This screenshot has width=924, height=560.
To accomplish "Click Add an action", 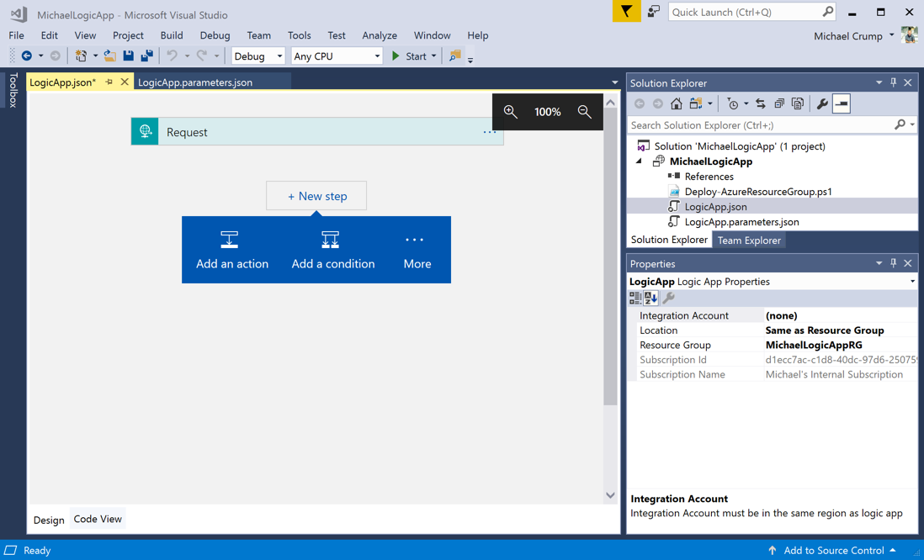I will 232,251.
